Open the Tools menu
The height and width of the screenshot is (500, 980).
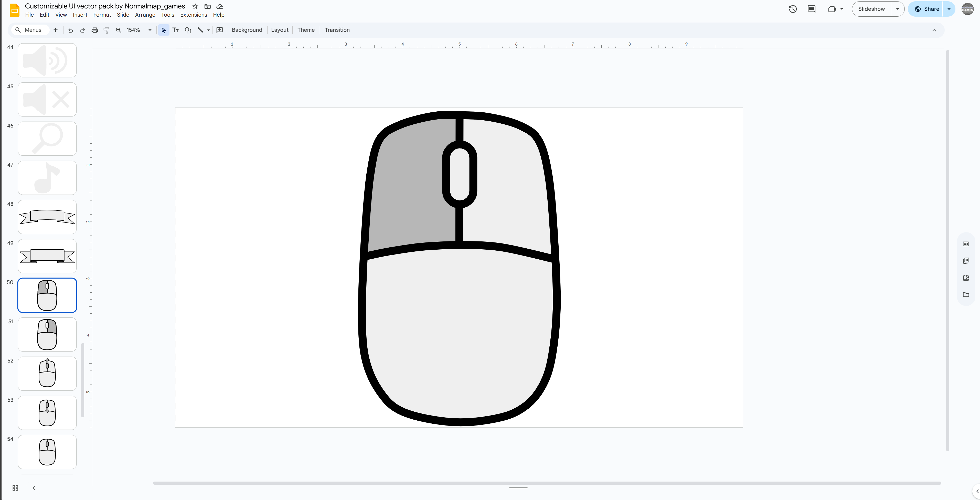pos(167,15)
